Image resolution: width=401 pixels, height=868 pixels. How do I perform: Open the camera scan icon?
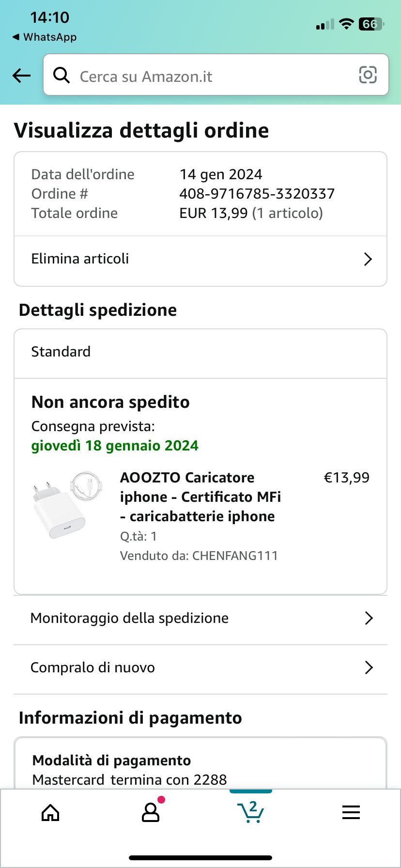click(x=368, y=75)
